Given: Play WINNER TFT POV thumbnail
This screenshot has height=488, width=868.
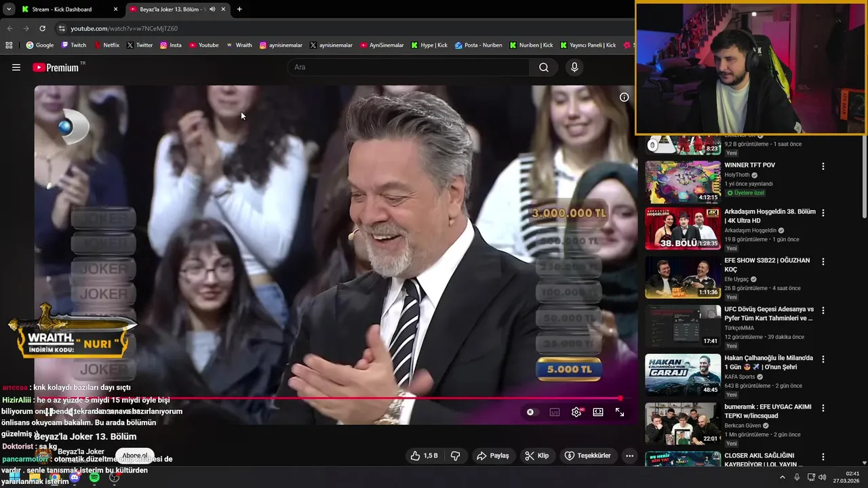Looking at the screenshot, I should pos(683,182).
